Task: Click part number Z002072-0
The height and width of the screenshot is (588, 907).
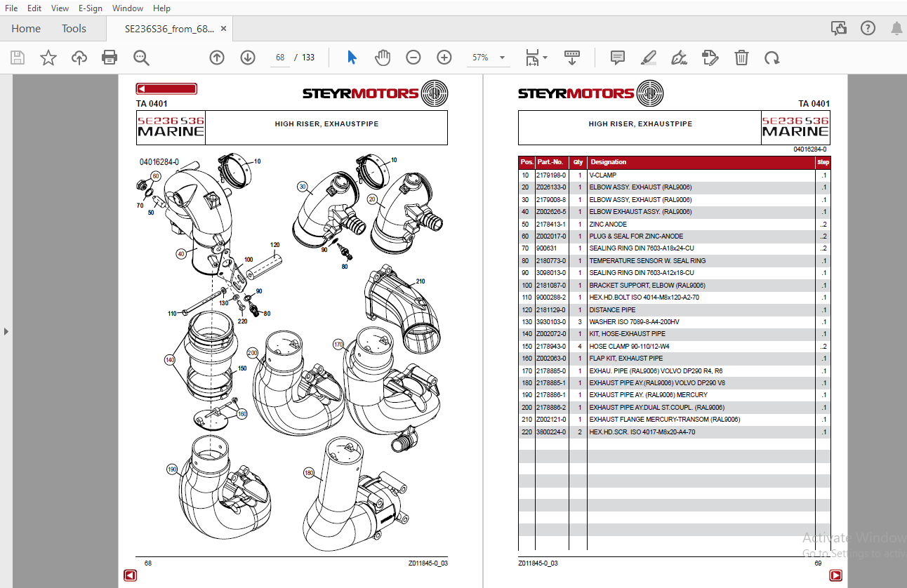Action: click(551, 334)
